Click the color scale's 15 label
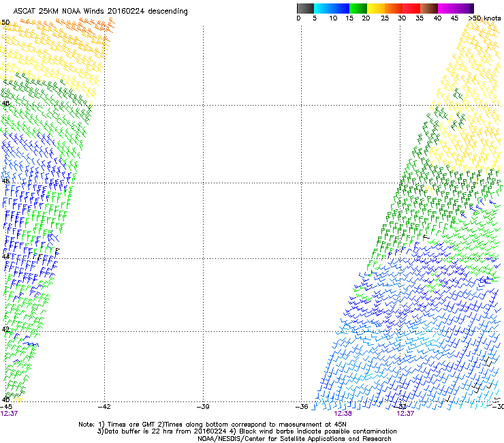Image resolution: width=504 pixels, height=443 pixels. pos(349,18)
